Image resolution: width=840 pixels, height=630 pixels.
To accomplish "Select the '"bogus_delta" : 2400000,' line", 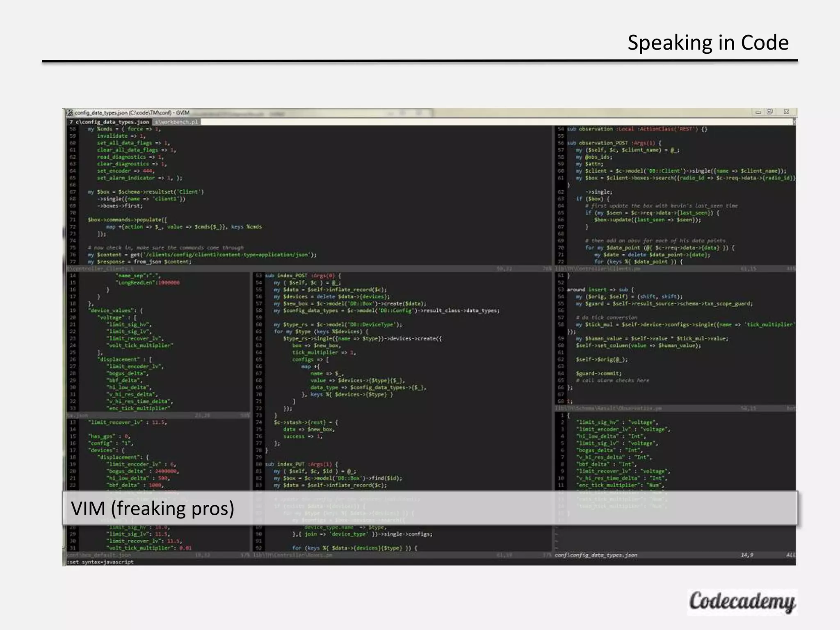I will 143,471.
